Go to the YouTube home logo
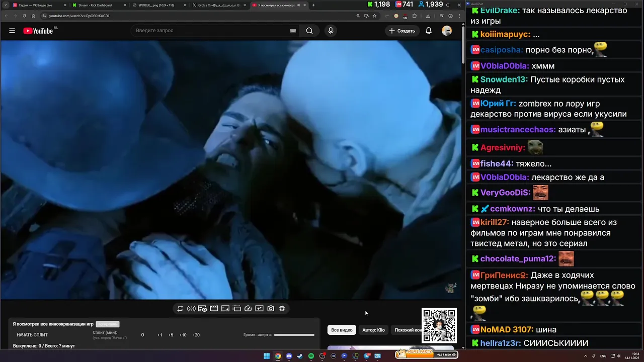Viewport: 644px width, 362px height. (38, 31)
